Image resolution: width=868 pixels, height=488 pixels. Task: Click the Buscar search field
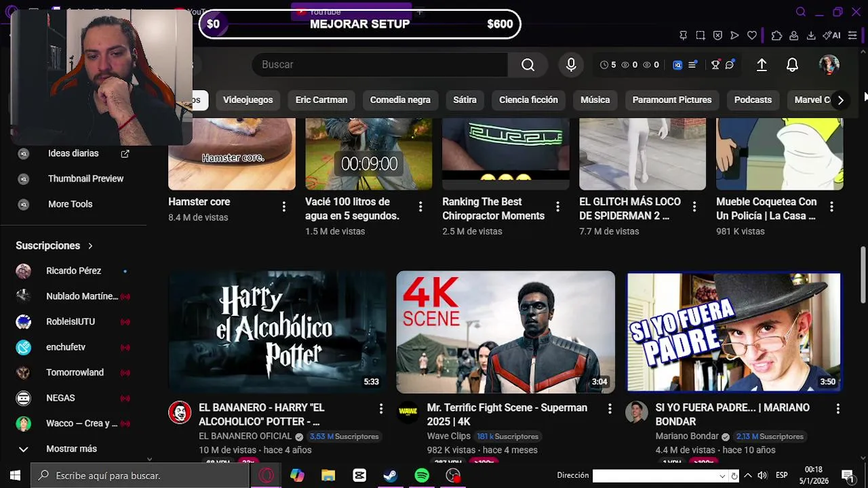point(380,64)
